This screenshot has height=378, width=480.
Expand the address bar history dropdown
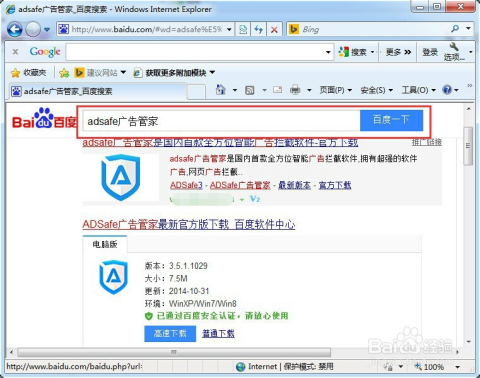(229, 30)
